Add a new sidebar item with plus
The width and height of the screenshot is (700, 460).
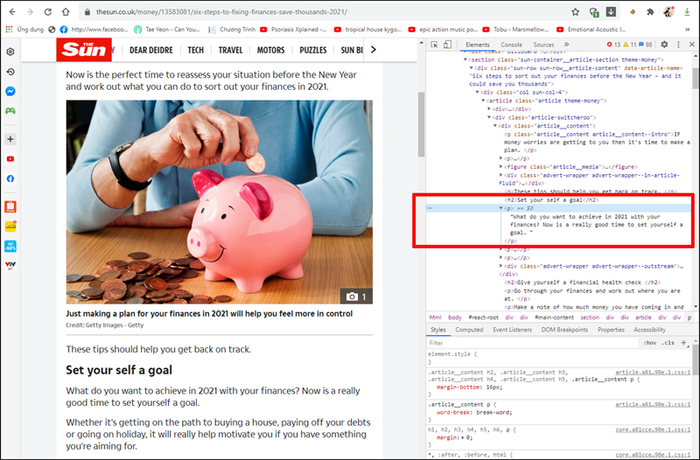coord(10,139)
